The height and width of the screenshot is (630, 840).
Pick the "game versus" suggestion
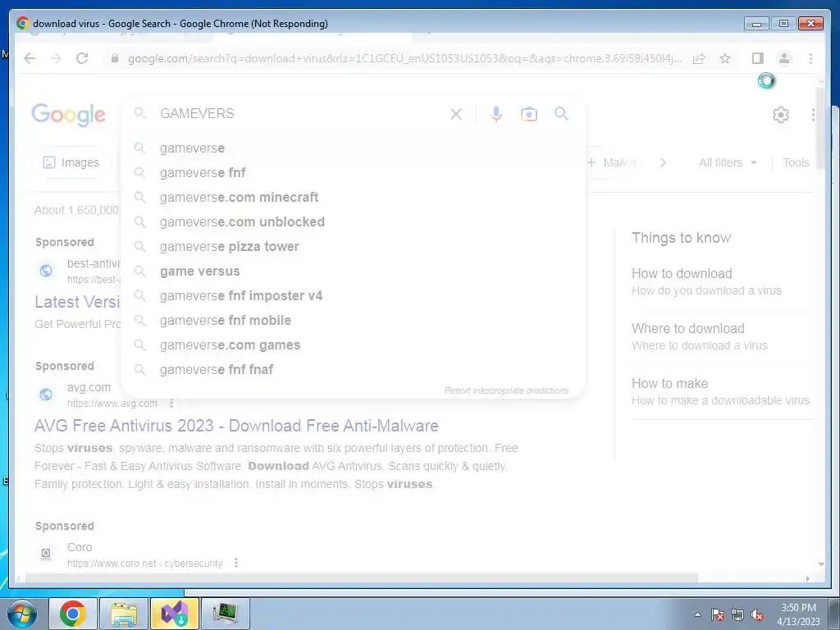354,271
